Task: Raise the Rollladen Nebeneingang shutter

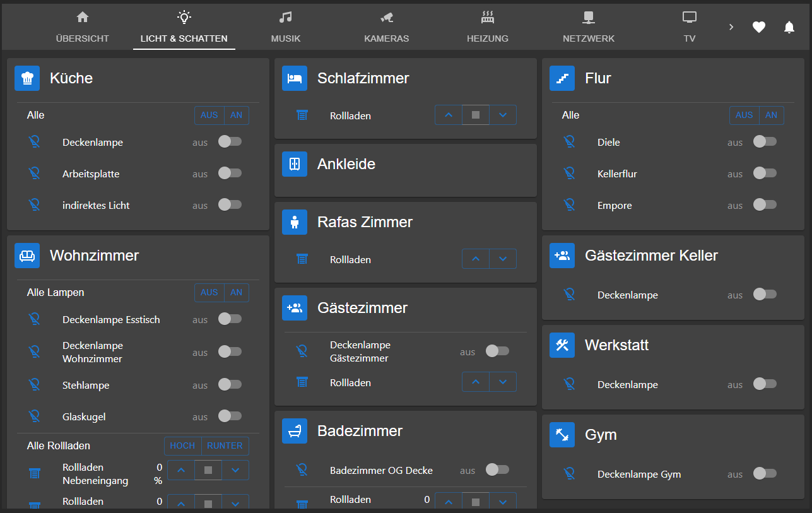Action: [181, 470]
